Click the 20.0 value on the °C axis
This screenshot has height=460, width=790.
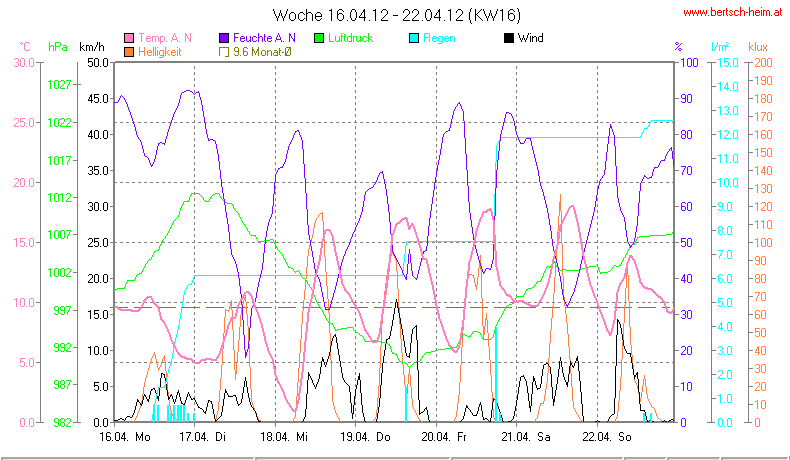(x=24, y=183)
